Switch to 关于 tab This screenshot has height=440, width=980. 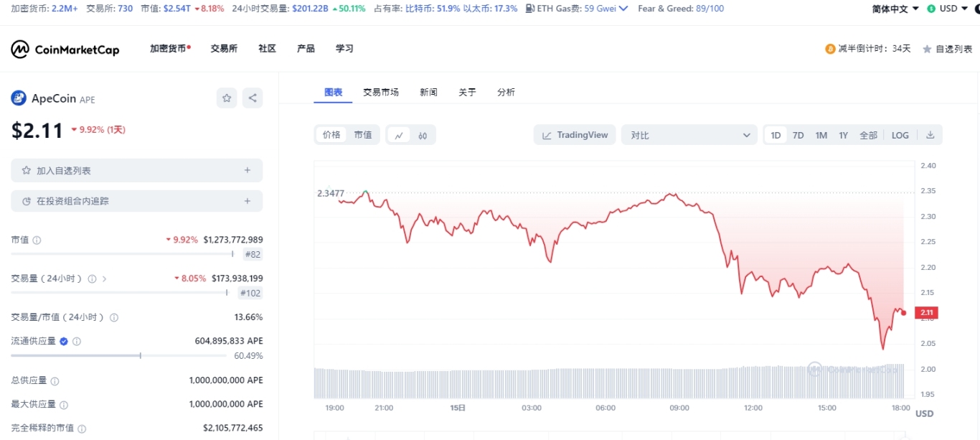[468, 93]
